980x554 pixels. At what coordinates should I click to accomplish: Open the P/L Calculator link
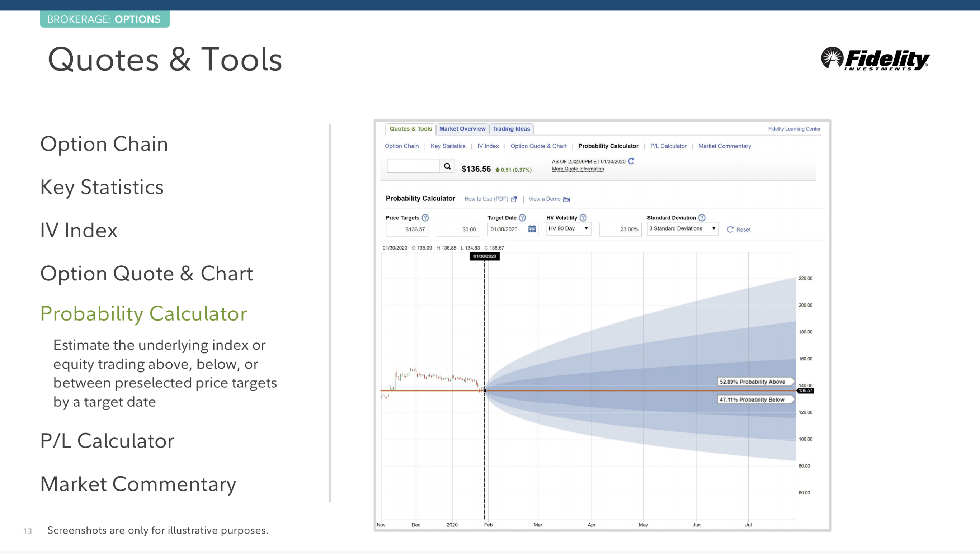pos(668,146)
